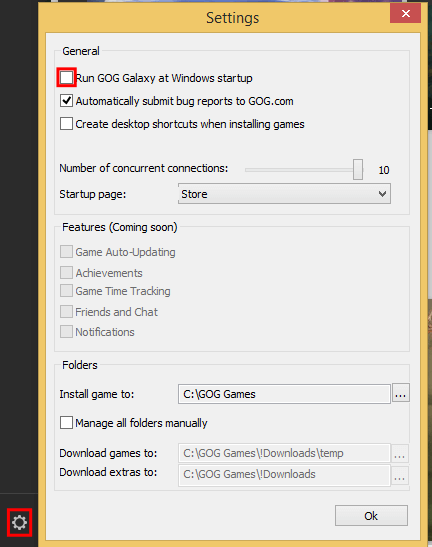Open the Startup page dropdown
Screen dimensions: 432x547
(284, 194)
